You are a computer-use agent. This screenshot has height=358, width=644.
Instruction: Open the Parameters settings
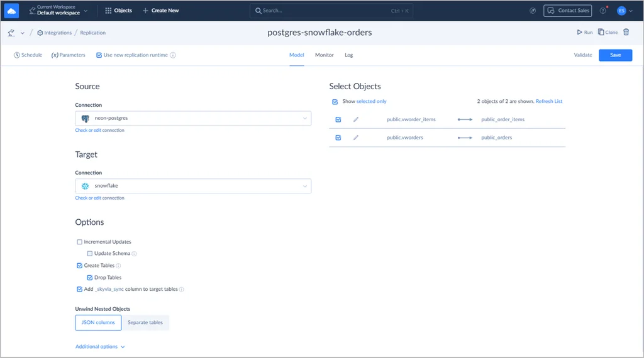tap(68, 55)
